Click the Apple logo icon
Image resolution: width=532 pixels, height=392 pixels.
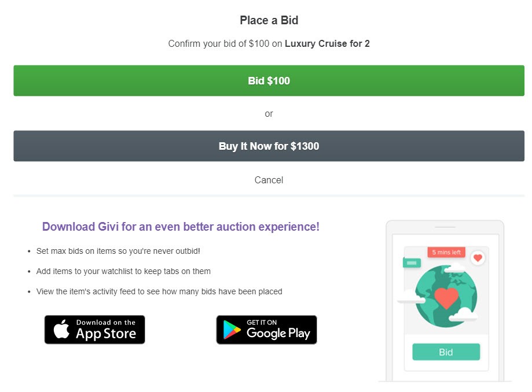61,328
